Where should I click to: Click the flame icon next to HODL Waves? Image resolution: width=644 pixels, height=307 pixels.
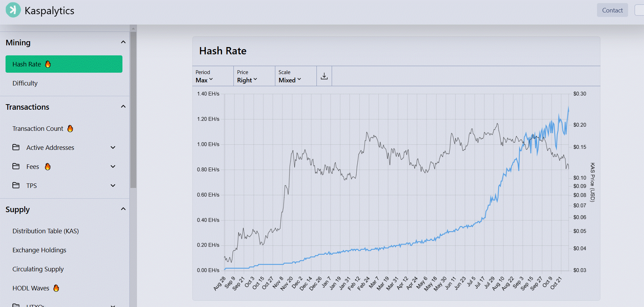(x=56, y=288)
